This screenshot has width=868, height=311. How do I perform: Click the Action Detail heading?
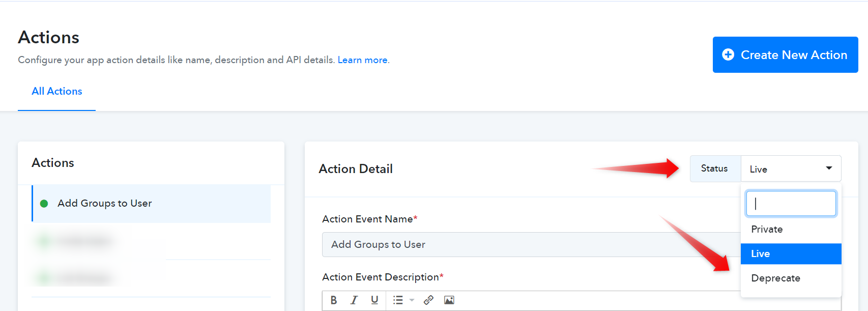pyautogui.click(x=356, y=169)
